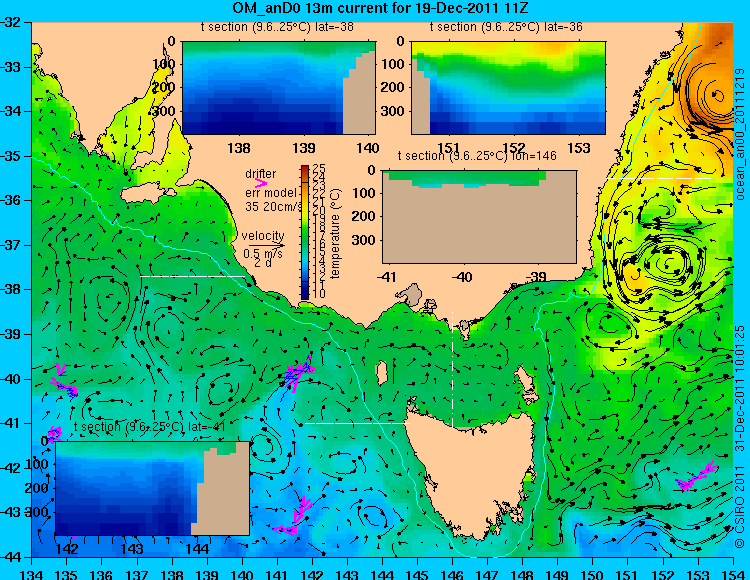Click vertical text "ocean_an00_20111219"
Viewport: 750px width, 580px height.
pos(740,134)
